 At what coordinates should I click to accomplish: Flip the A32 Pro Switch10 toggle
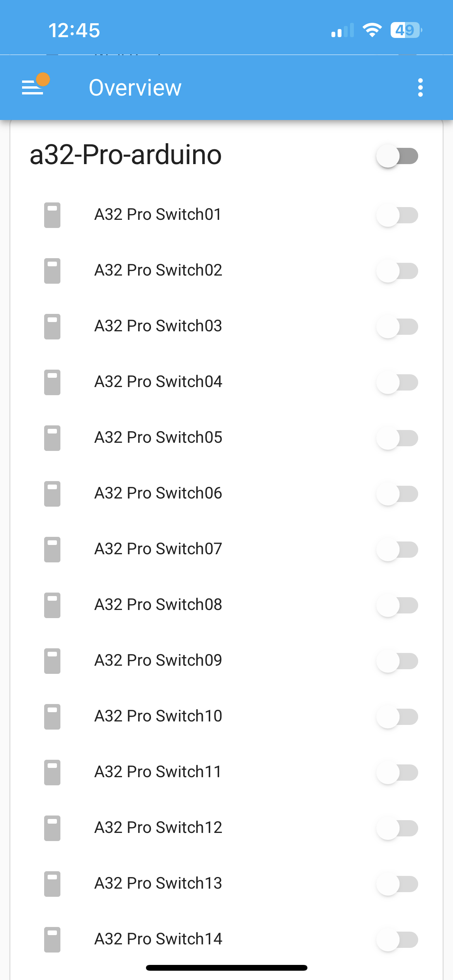397,716
